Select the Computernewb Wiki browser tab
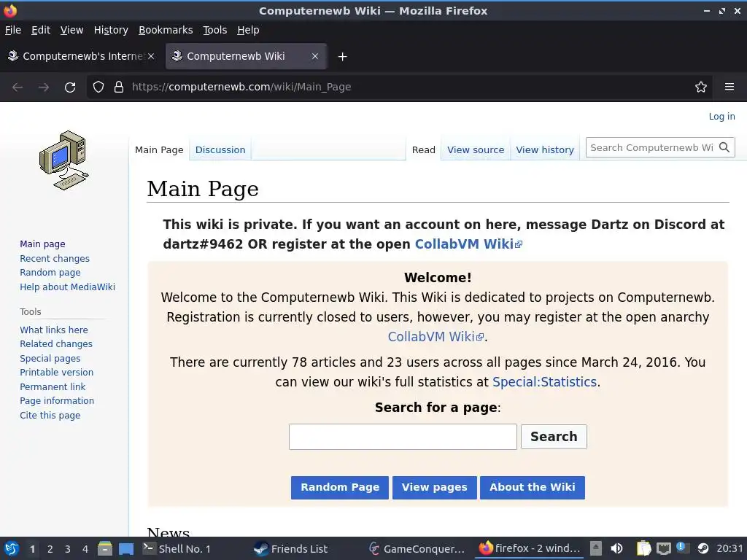 coord(246,56)
